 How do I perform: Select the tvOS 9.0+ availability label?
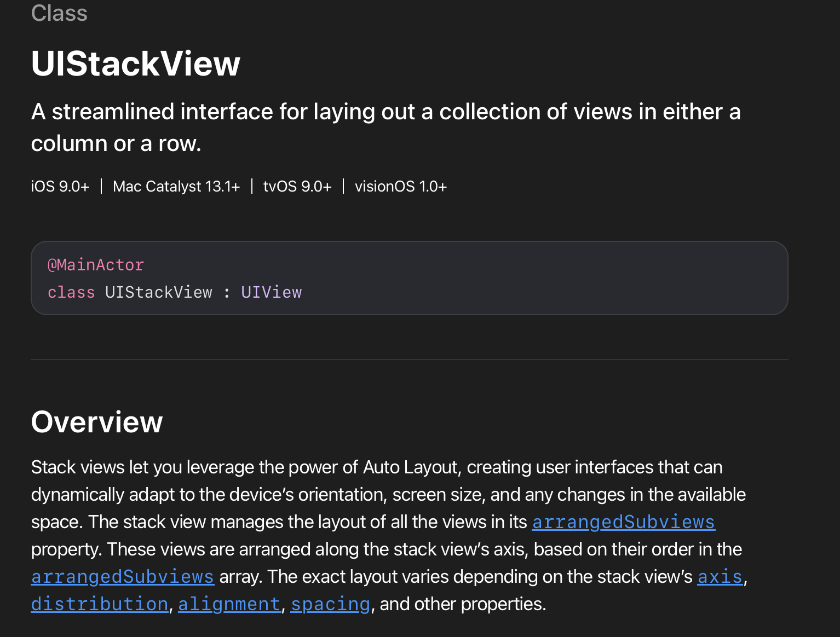(297, 187)
